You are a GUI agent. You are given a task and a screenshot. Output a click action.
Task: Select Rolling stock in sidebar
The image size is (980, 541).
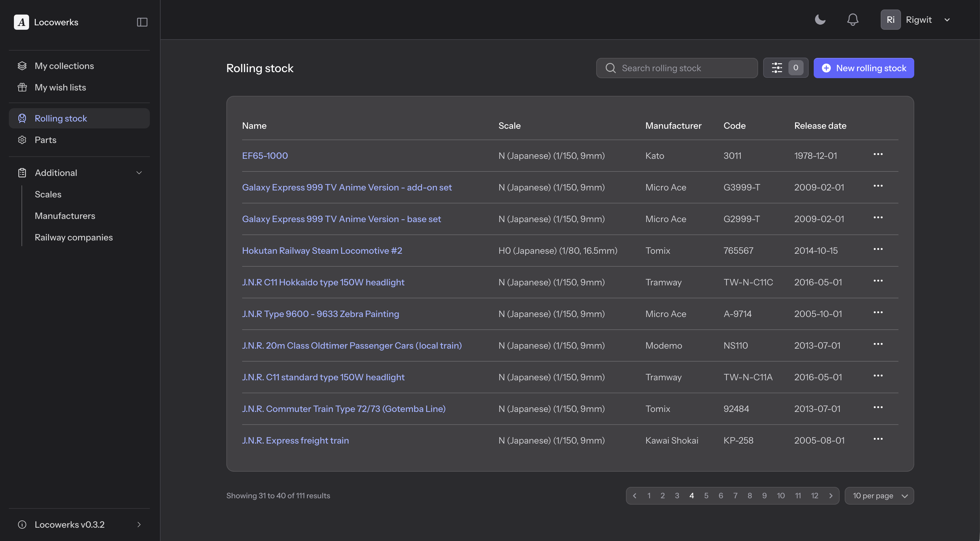coord(79,118)
